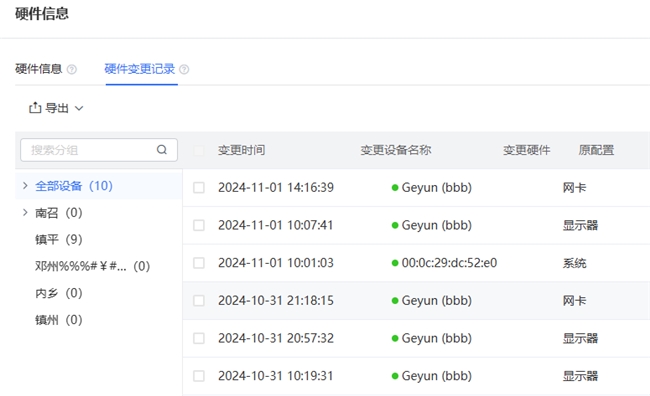Select the 镇平 (9) group
This screenshot has width=650, height=396.
tap(59, 239)
